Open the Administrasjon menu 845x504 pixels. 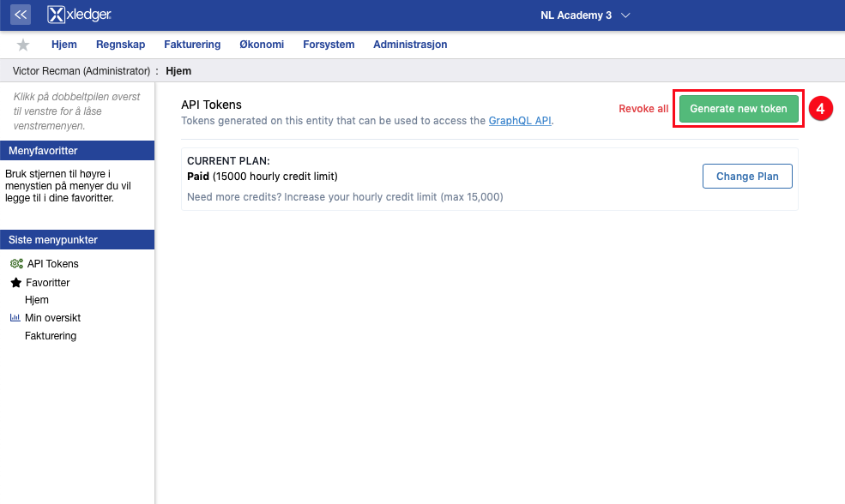point(410,45)
